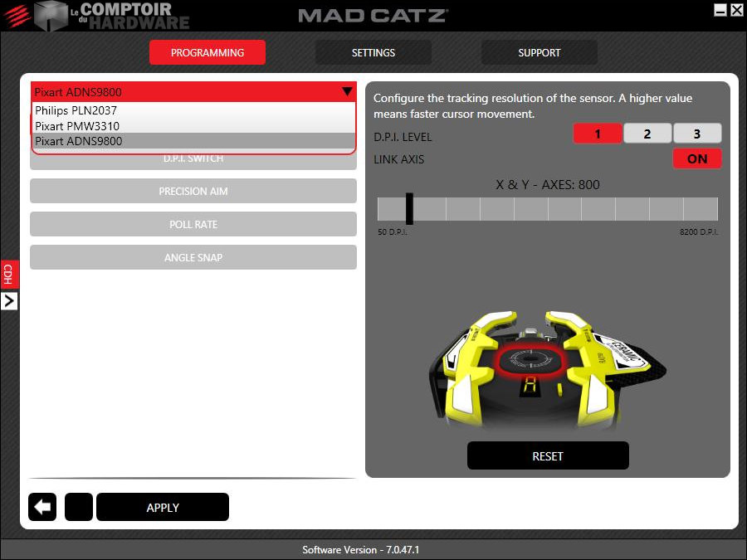This screenshot has height=560, width=747.
Task: Click the Comptoir du Hardware logo
Action: point(111,16)
